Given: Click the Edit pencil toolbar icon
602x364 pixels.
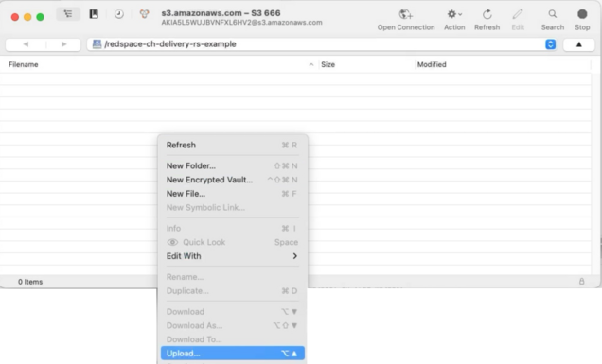Looking at the screenshot, I should click(x=518, y=20).
